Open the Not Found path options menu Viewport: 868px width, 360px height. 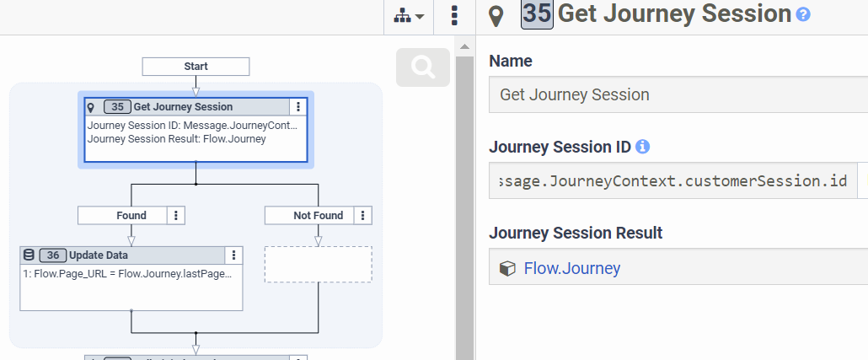click(x=362, y=216)
